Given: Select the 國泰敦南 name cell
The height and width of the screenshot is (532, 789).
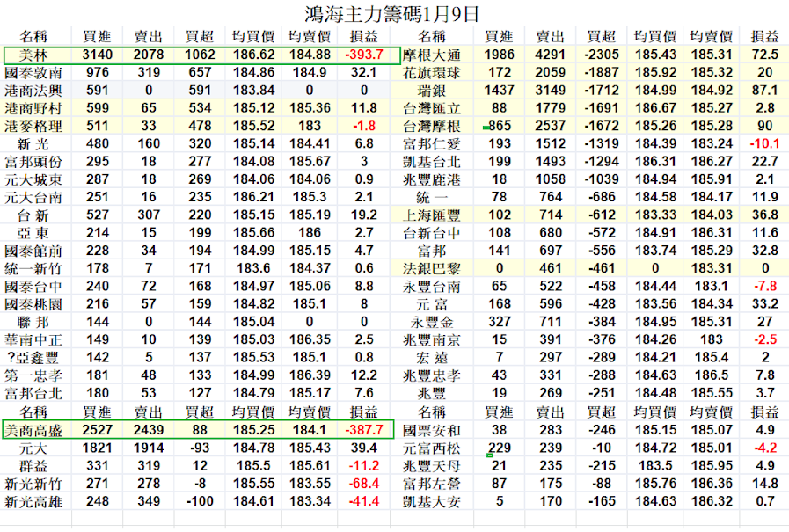Looking at the screenshot, I should point(33,73).
